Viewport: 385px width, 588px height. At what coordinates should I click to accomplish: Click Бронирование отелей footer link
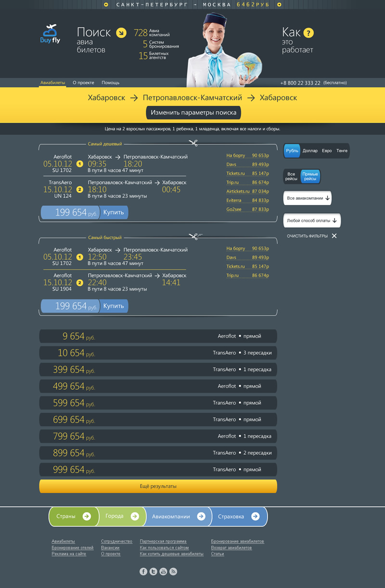click(x=73, y=548)
